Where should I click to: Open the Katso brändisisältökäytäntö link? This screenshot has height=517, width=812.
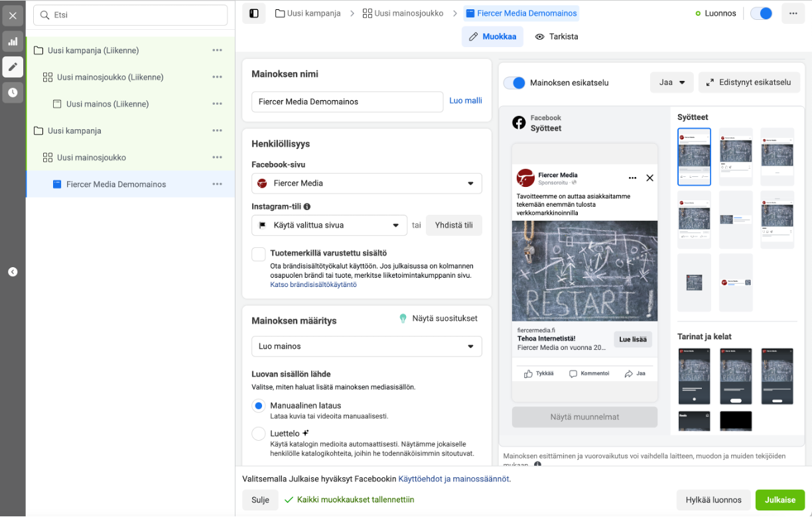313,284
